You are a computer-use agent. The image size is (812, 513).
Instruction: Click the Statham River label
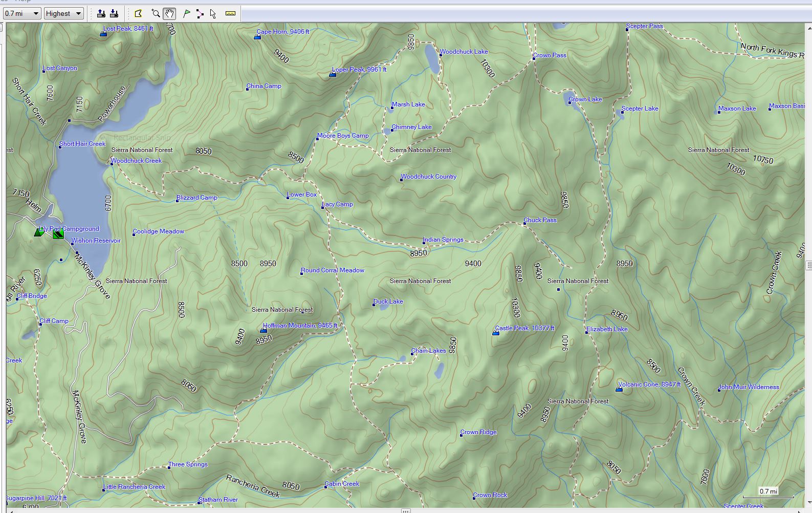(218, 500)
